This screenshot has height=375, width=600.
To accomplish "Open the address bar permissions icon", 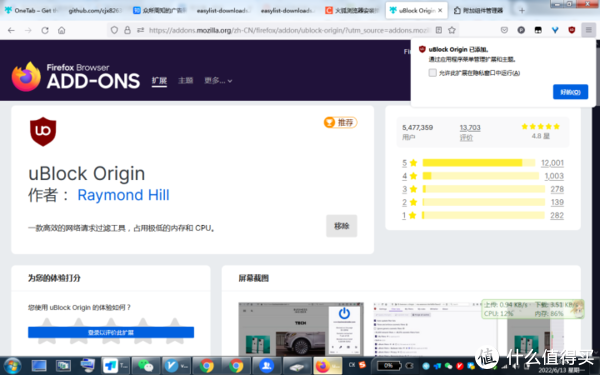I will point(140,30).
